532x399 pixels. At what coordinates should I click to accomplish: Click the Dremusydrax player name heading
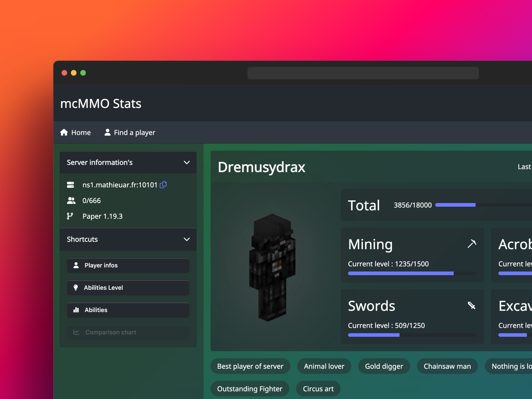click(x=261, y=167)
